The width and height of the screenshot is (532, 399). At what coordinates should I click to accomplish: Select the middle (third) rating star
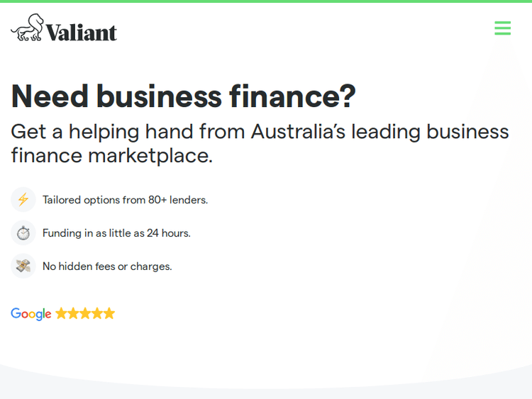click(86, 313)
